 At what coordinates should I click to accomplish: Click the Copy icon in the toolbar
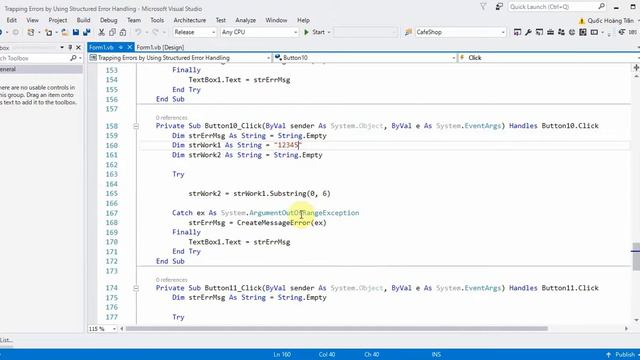coord(112,32)
